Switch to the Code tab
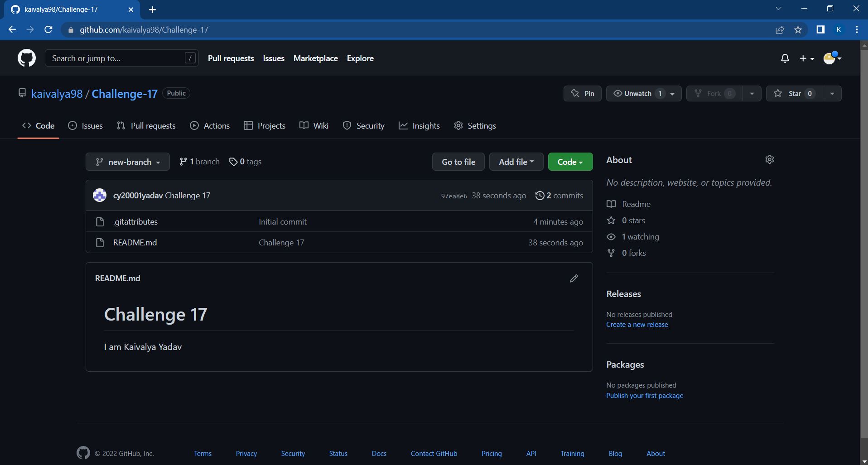The height and width of the screenshot is (465, 868). pyautogui.click(x=39, y=126)
